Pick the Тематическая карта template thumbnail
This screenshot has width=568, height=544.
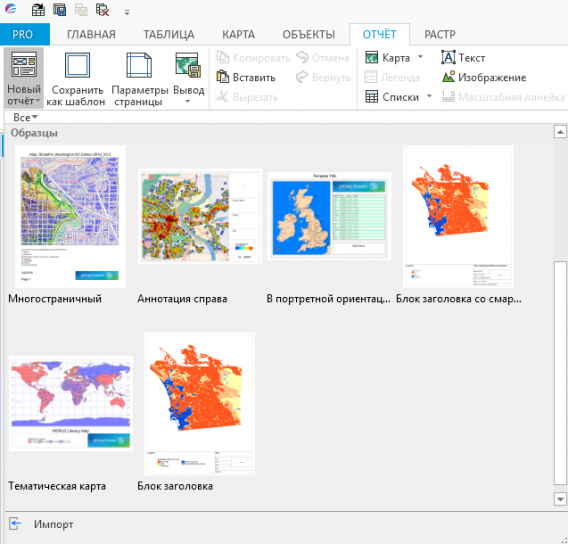coord(71,403)
